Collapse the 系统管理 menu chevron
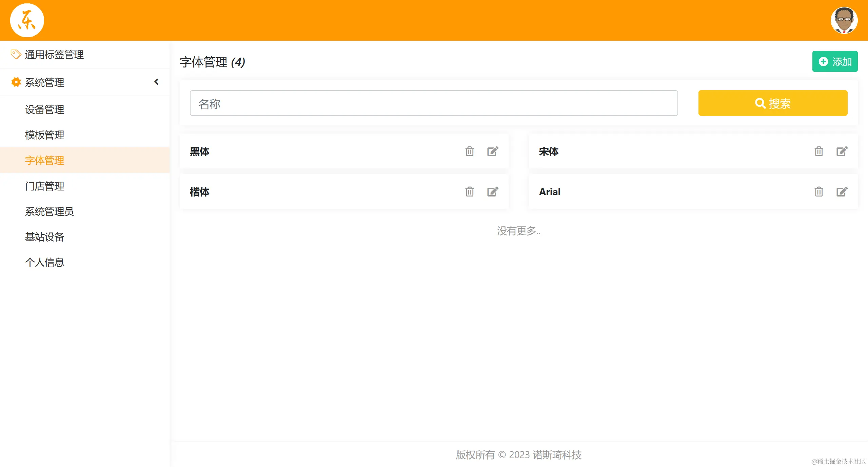Image resolution: width=868 pixels, height=467 pixels. [156, 82]
